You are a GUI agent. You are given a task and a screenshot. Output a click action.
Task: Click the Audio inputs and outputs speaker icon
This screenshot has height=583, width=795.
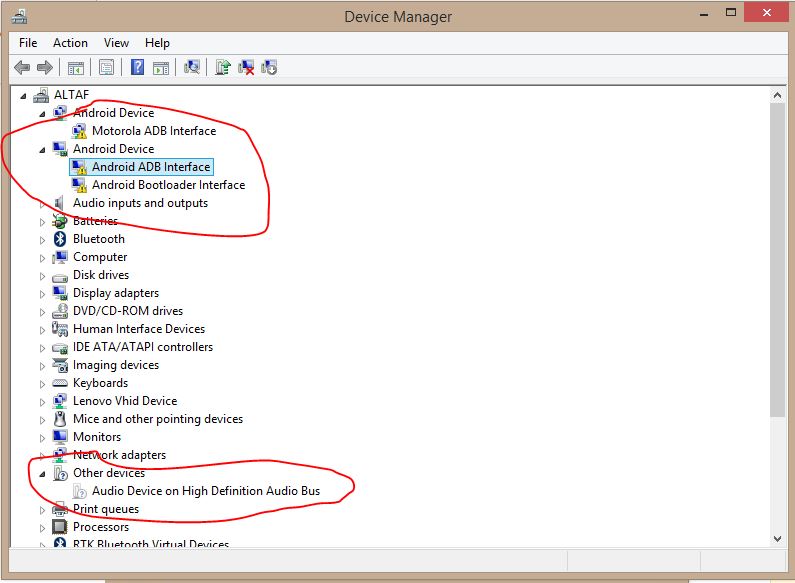point(59,203)
